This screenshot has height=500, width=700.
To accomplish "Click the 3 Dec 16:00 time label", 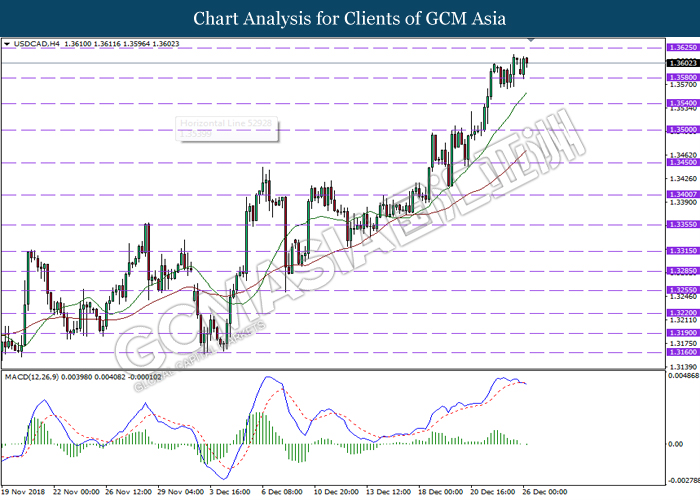I will (230, 492).
